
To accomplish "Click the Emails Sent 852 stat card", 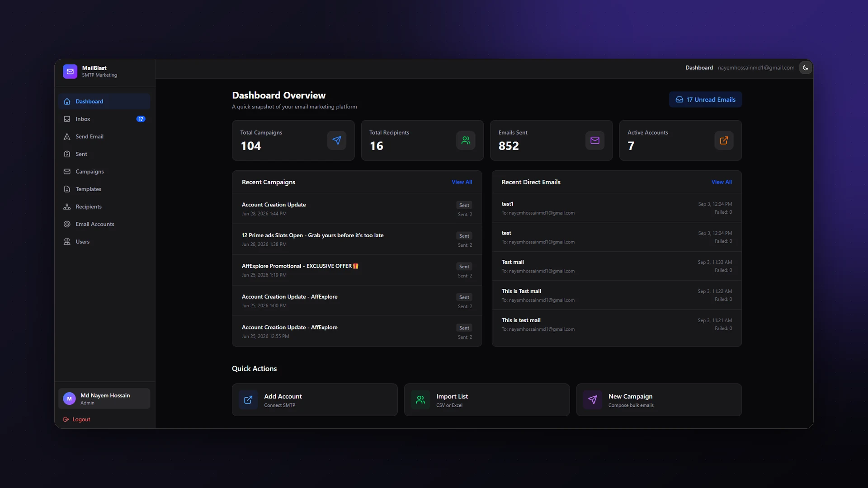I will tap(552, 141).
